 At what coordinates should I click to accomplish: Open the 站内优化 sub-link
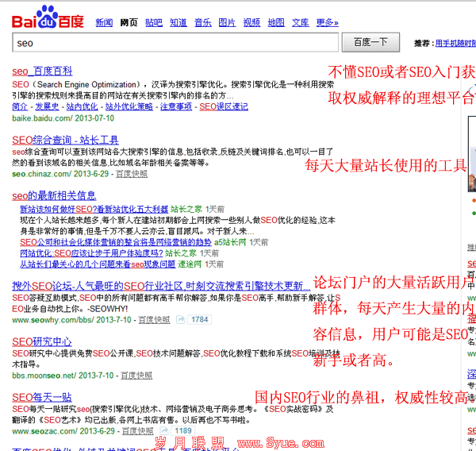[x=82, y=106]
